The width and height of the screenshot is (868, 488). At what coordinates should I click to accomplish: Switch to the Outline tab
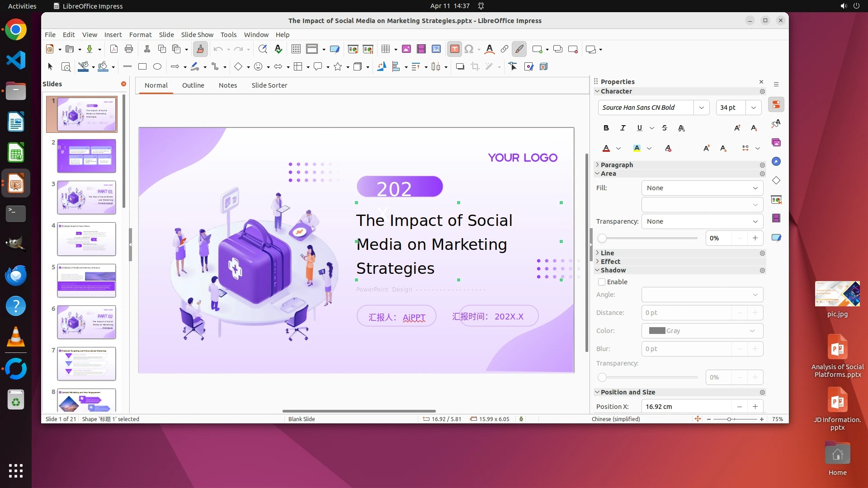pos(193,85)
